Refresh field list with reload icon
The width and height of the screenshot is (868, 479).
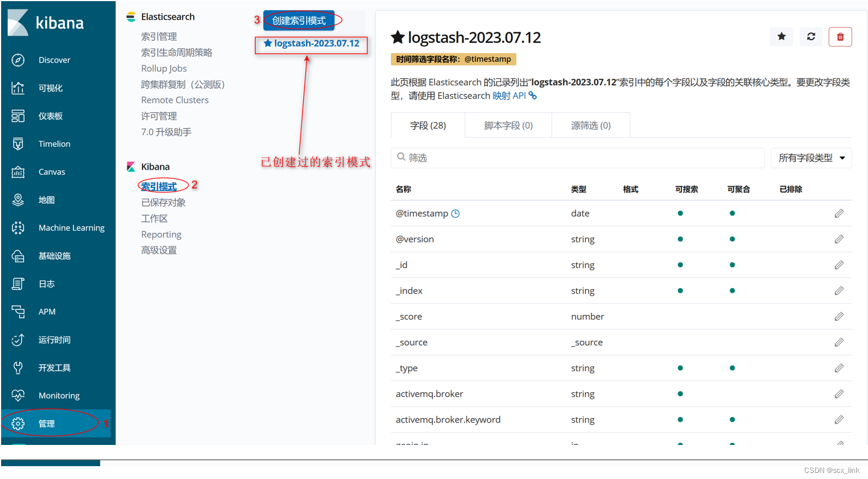(811, 37)
